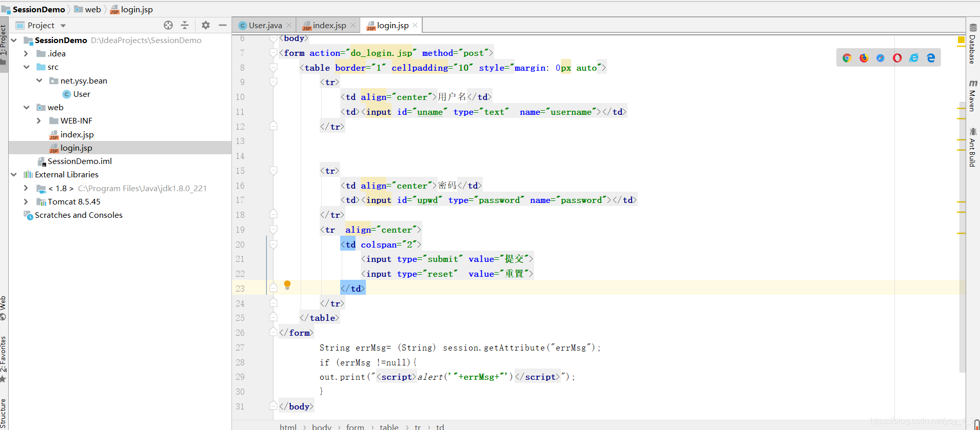
Task: Open the Web side tool tab
Action: pos(4,308)
